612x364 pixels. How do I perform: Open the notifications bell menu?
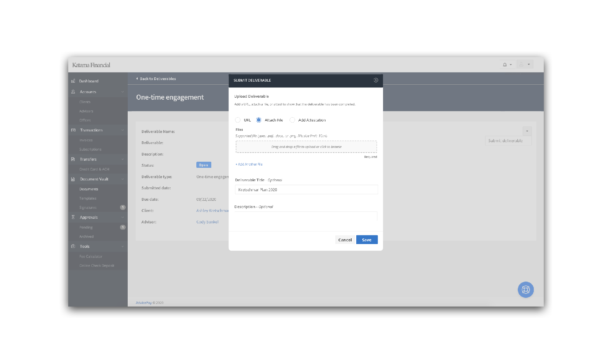[x=507, y=64]
